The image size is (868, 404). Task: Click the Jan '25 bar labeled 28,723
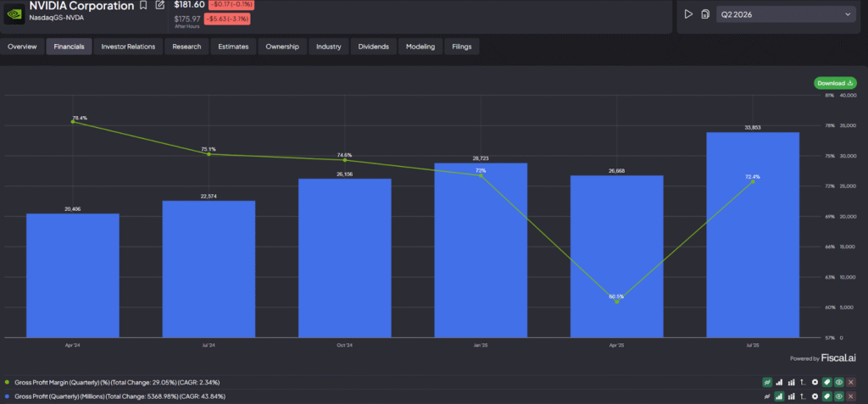click(481, 250)
